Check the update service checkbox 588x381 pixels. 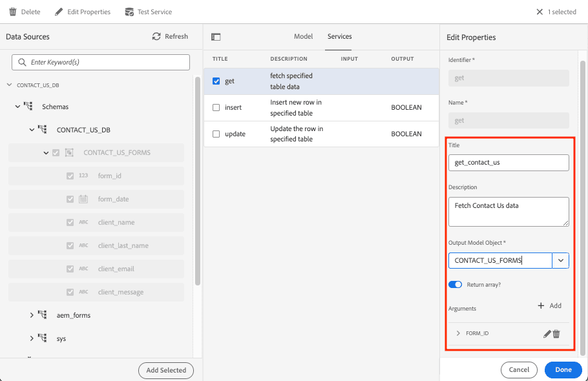pyautogui.click(x=216, y=134)
